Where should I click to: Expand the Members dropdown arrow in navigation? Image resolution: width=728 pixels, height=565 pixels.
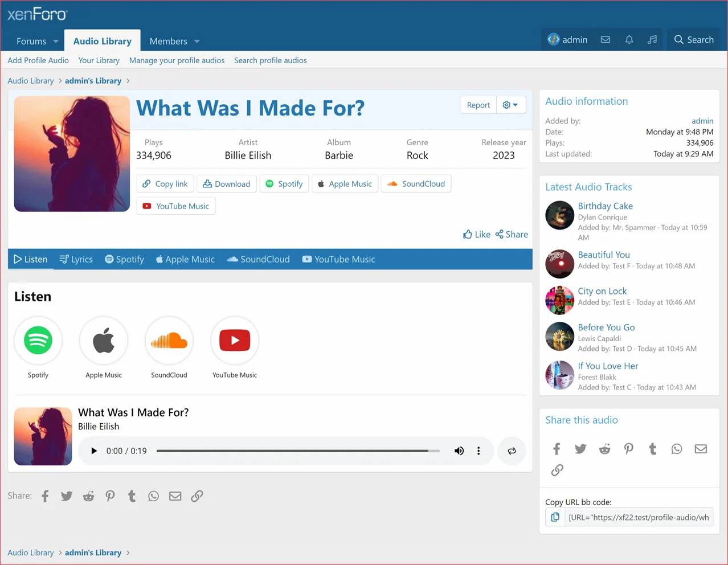pos(197,42)
